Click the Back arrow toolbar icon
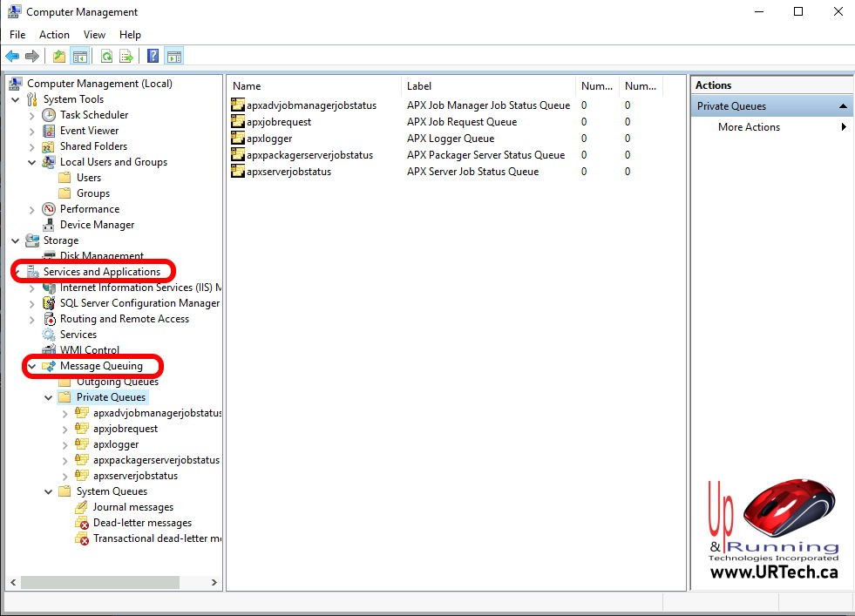This screenshot has height=616, width=855. [x=12, y=57]
